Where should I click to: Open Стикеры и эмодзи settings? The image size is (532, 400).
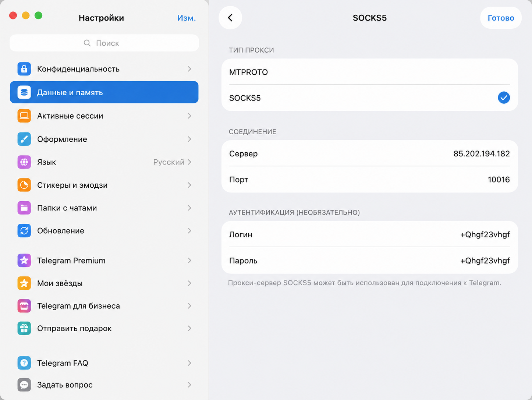[104, 185]
